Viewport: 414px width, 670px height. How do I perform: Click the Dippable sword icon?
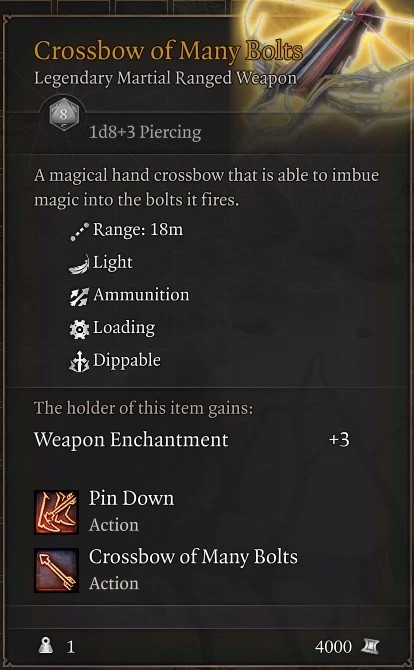[x=79, y=362]
